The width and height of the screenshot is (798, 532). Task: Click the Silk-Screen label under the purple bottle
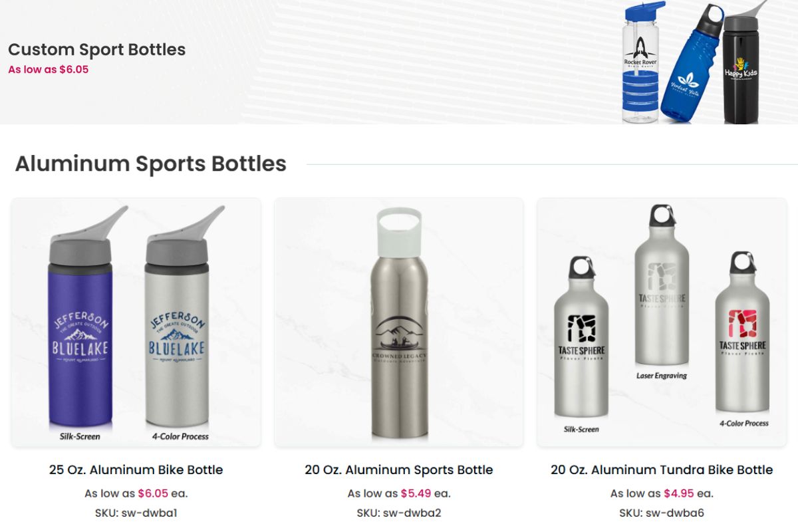click(80, 437)
